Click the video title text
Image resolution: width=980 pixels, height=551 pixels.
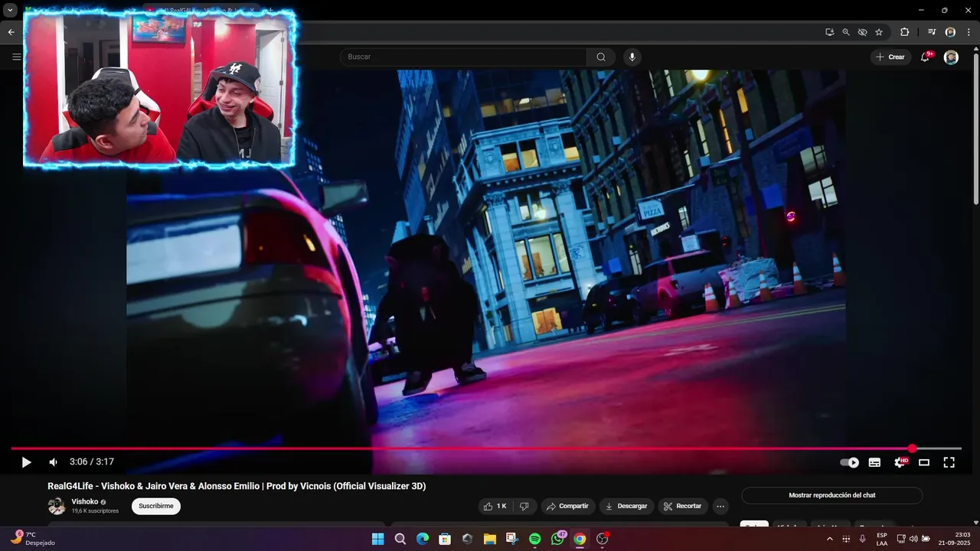(x=237, y=486)
